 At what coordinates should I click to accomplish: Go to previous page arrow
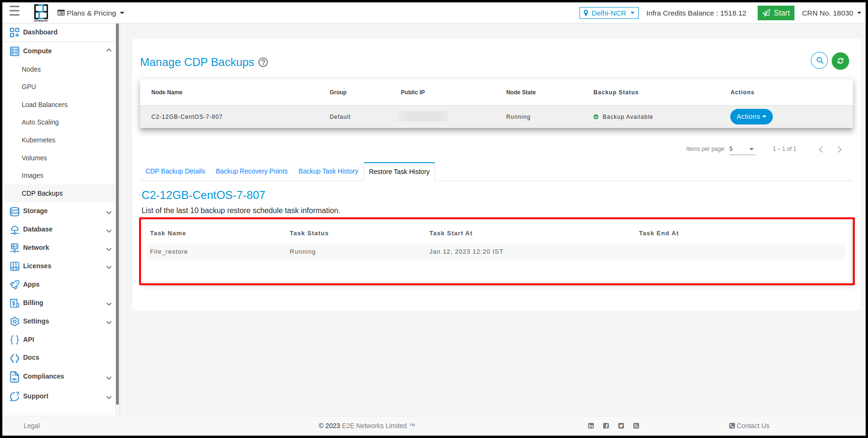click(x=821, y=149)
